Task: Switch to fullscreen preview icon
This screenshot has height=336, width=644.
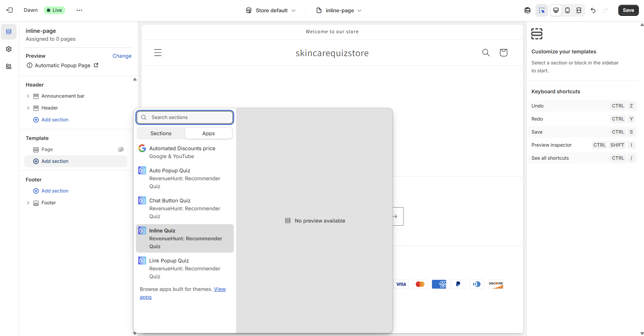Action: point(579,10)
